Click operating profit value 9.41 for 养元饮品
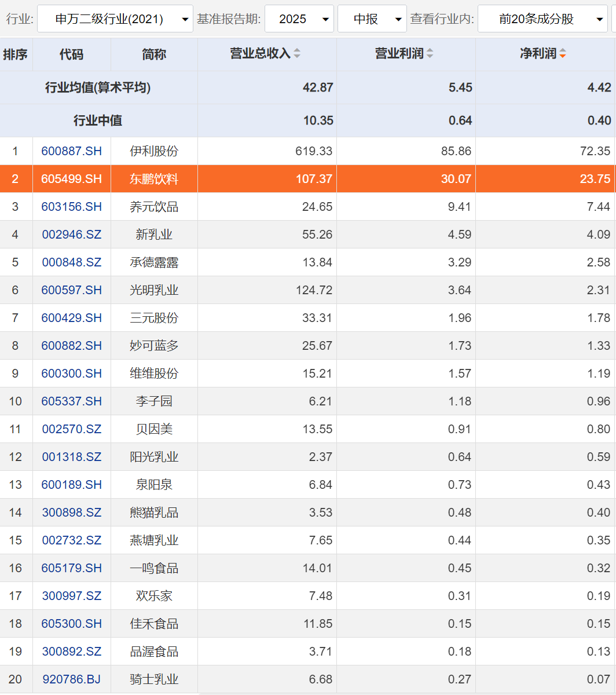The width and height of the screenshot is (616, 695). [460, 207]
